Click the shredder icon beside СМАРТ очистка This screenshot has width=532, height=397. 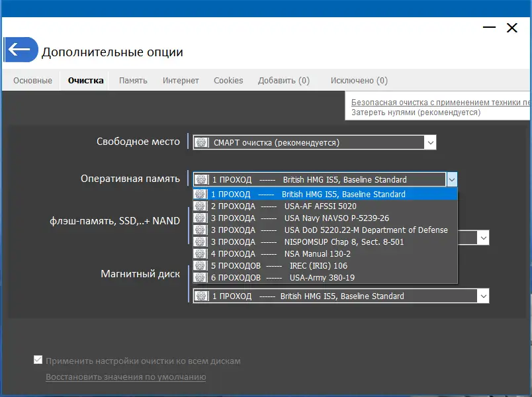200,142
